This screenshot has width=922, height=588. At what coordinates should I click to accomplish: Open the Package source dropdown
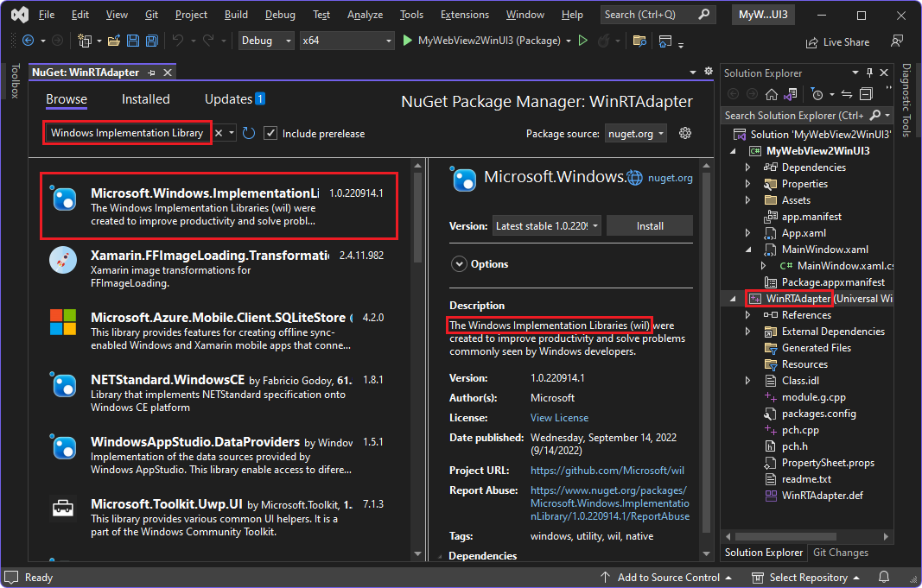pos(635,133)
